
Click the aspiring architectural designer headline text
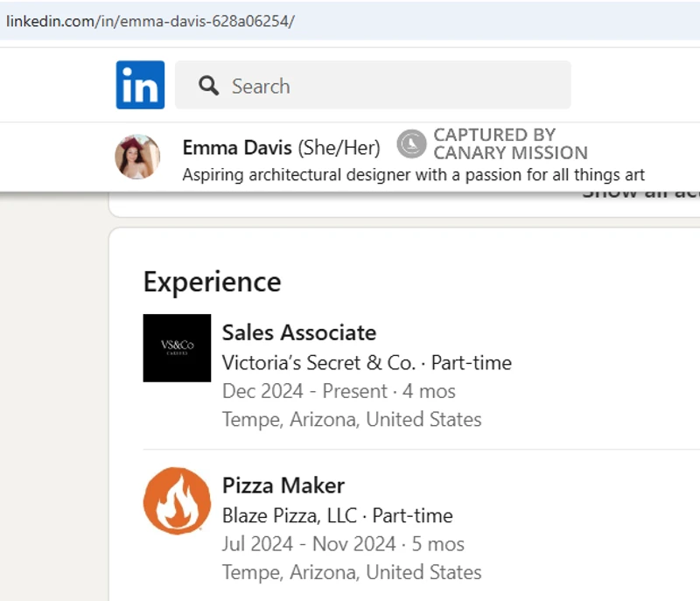pyautogui.click(x=413, y=175)
